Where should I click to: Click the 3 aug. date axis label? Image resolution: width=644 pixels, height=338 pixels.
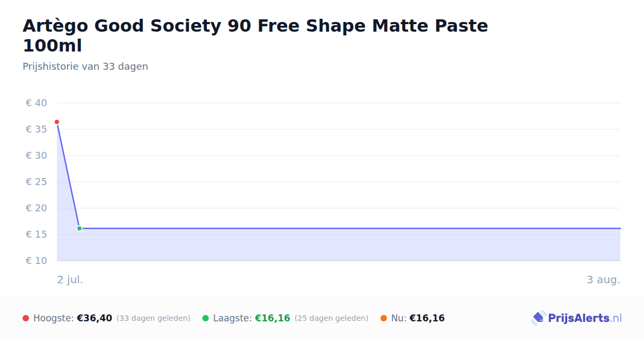604,280
